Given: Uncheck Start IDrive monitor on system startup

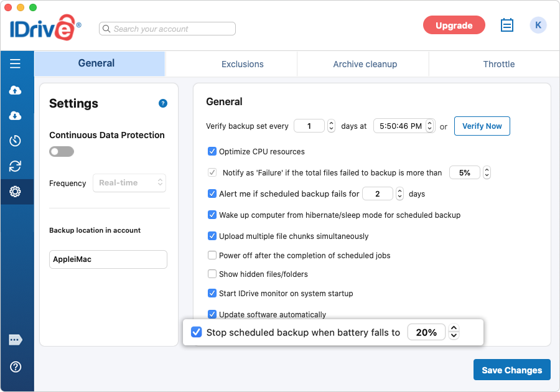Looking at the screenshot, I should (x=212, y=294).
